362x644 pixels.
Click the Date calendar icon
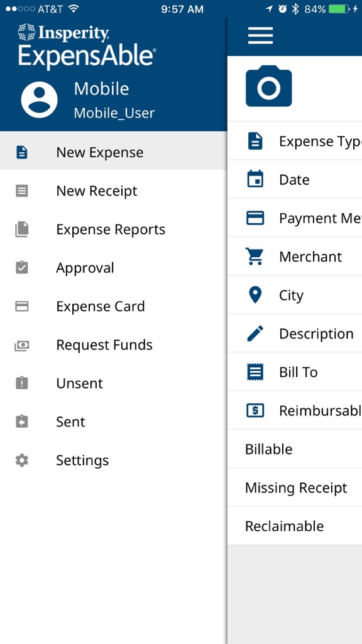(x=255, y=179)
